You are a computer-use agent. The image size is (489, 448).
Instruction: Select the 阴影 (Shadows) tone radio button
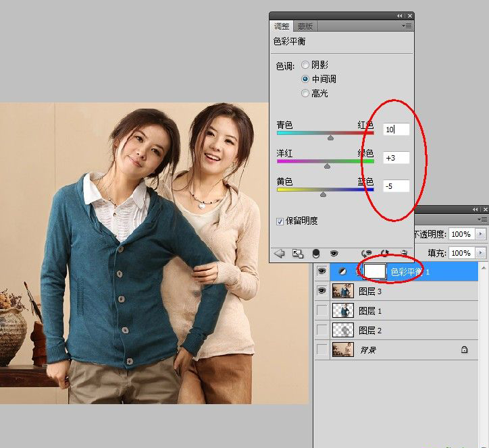pyautogui.click(x=305, y=65)
